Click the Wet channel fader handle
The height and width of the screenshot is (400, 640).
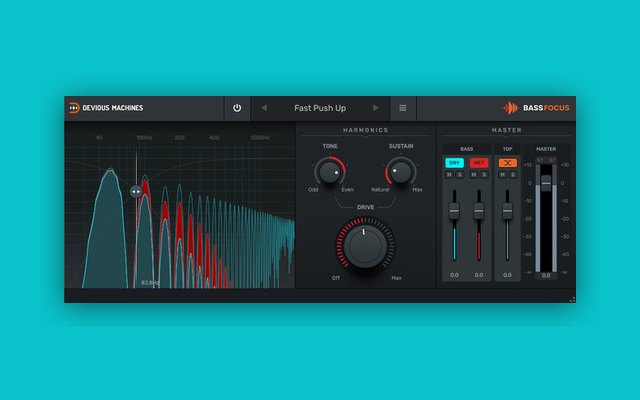[479, 211]
